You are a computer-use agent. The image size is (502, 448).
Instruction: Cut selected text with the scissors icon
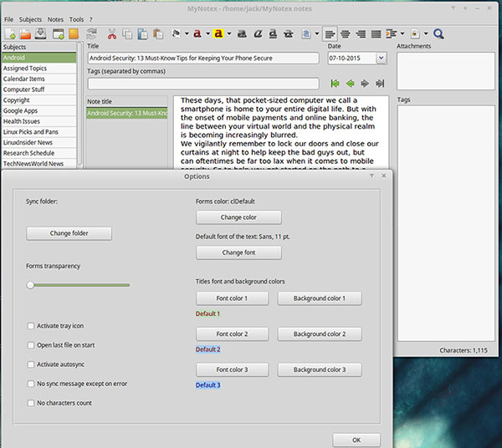[112, 33]
